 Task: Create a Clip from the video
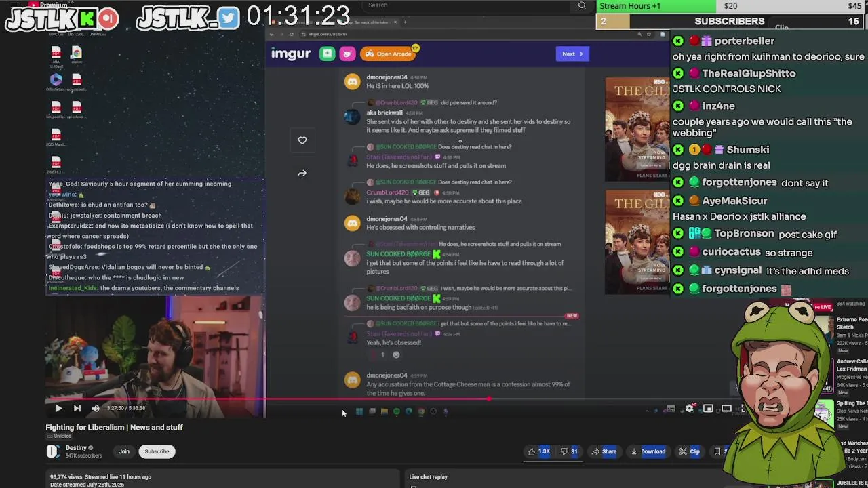point(690,451)
